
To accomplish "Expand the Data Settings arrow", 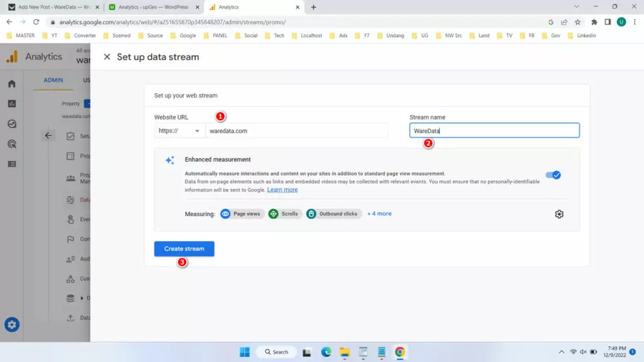I will click(82, 298).
